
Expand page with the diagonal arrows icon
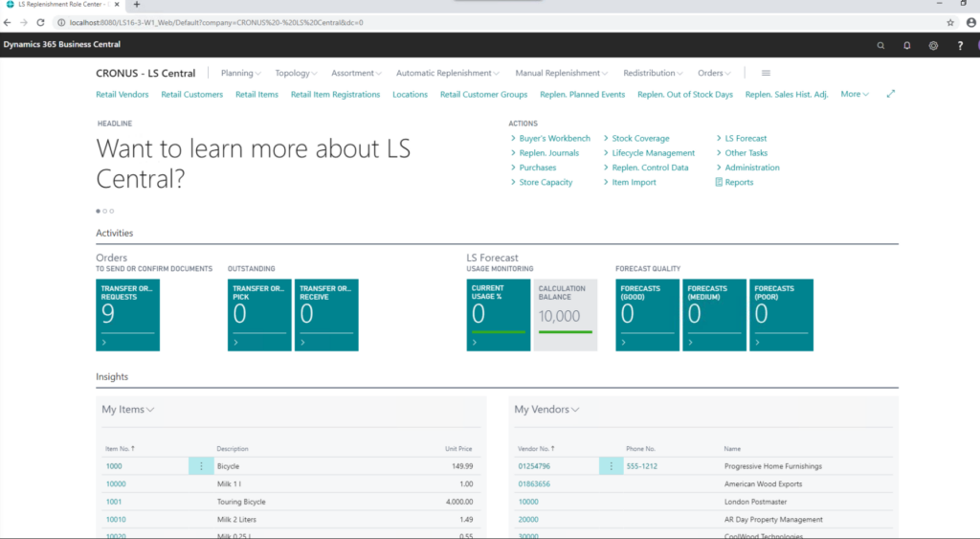pyautogui.click(x=891, y=94)
